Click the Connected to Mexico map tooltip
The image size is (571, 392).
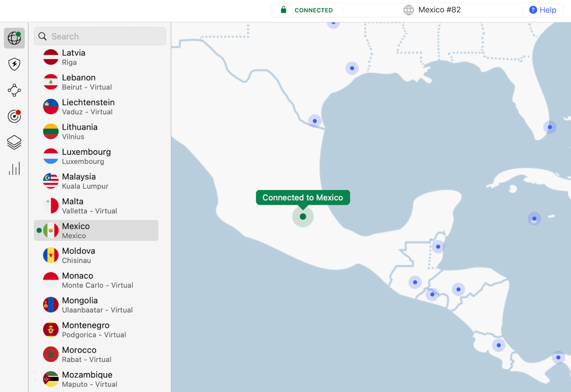[303, 197]
